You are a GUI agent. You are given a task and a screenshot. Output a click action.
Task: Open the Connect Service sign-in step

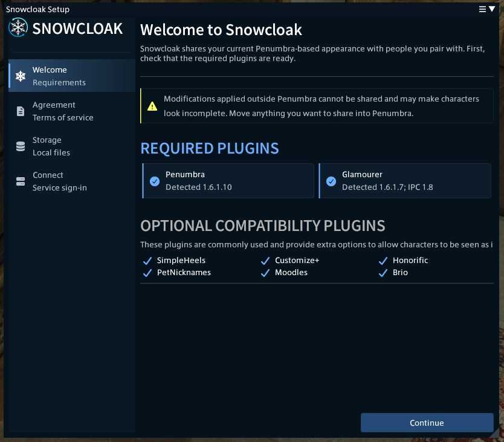pyautogui.click(x=72, y=181)
